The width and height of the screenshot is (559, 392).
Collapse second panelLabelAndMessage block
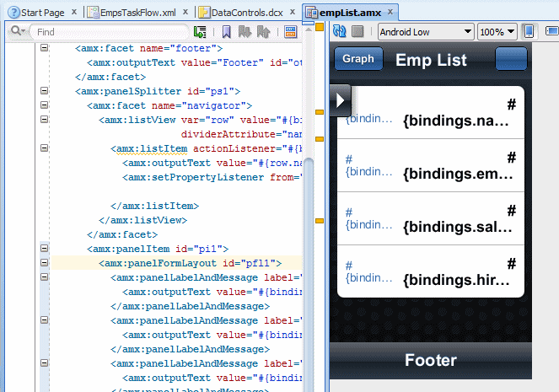click(x=44, y=320)
